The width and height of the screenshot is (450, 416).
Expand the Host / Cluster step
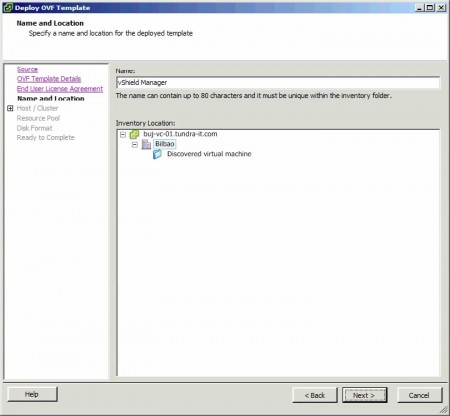(x=10, y=108)
